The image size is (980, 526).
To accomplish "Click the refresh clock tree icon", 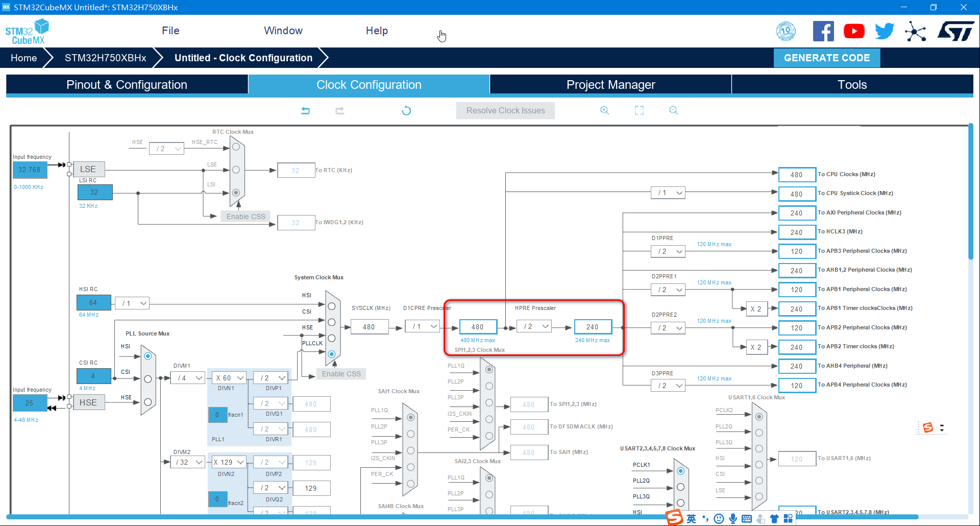I will tap(406, 110).
